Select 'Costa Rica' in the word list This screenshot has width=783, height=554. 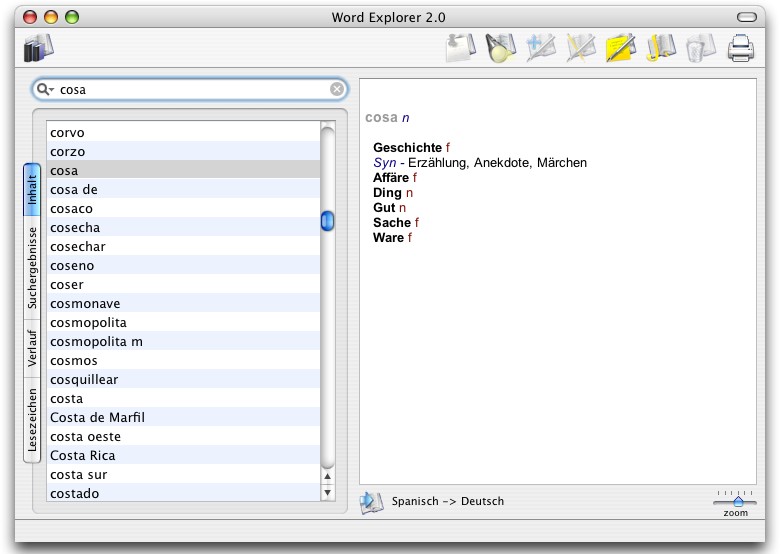[183, 455]
